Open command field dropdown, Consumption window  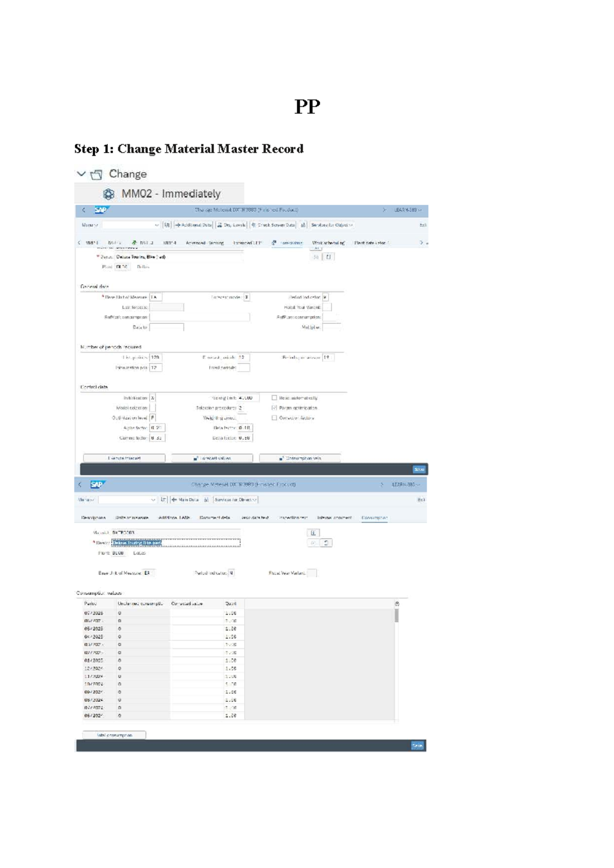(152, 500)
